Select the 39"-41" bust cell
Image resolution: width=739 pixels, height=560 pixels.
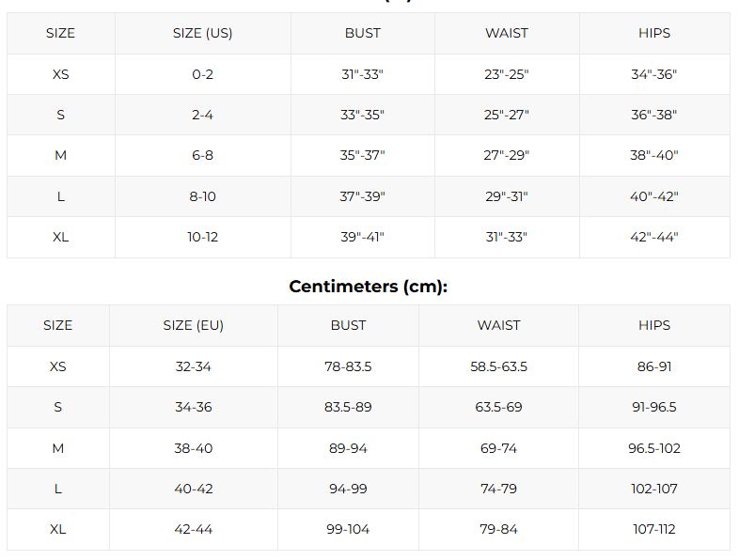click(362, 237)
